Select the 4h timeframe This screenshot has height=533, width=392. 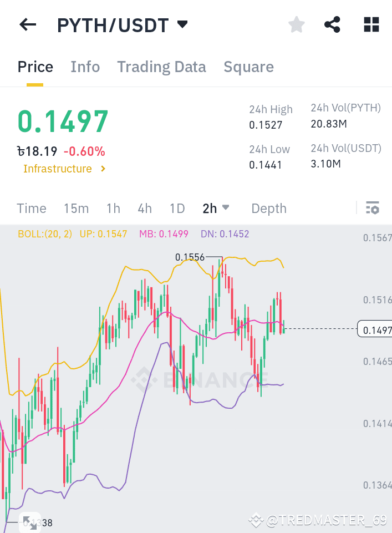(144, 208)
